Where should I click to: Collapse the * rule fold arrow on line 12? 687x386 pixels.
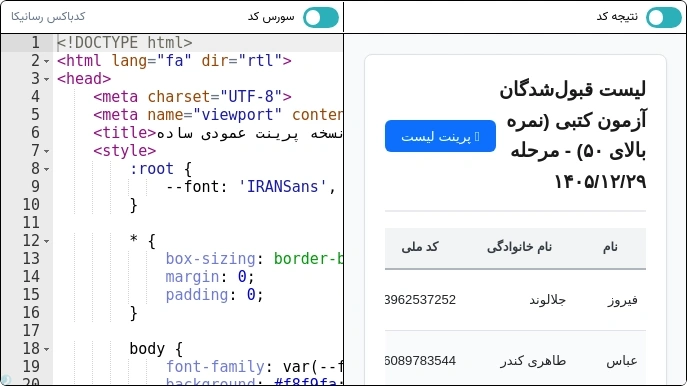[x=46, y=241]
